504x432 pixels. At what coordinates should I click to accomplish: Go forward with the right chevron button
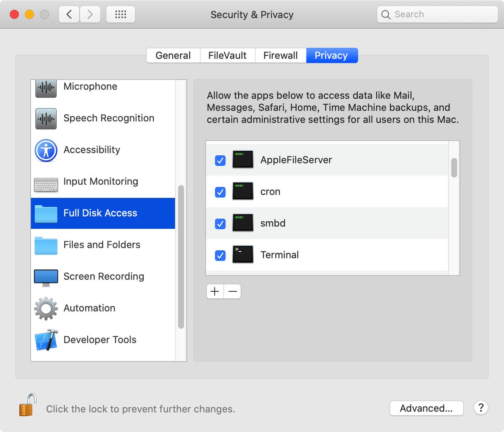click(90, 15)
